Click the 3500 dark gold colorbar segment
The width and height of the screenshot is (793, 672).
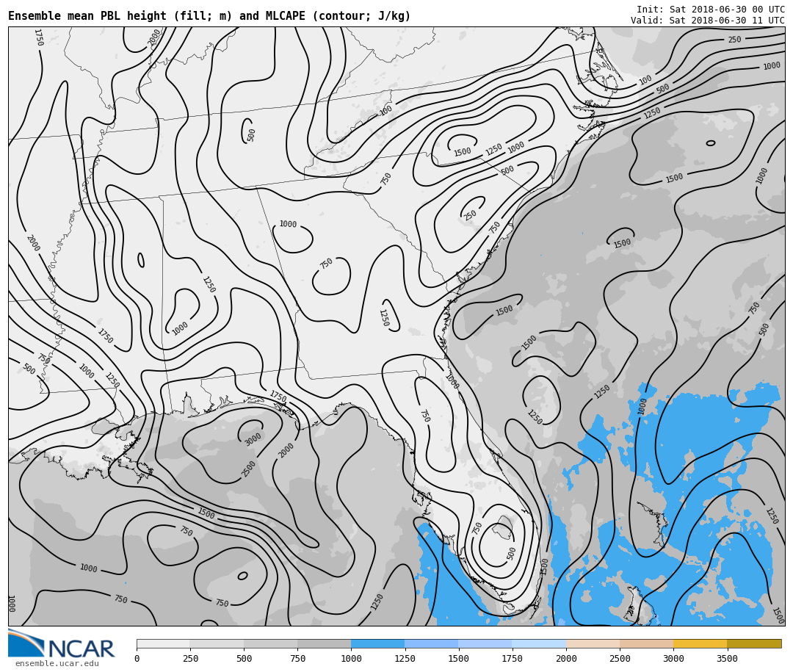[x=754, y=643]
